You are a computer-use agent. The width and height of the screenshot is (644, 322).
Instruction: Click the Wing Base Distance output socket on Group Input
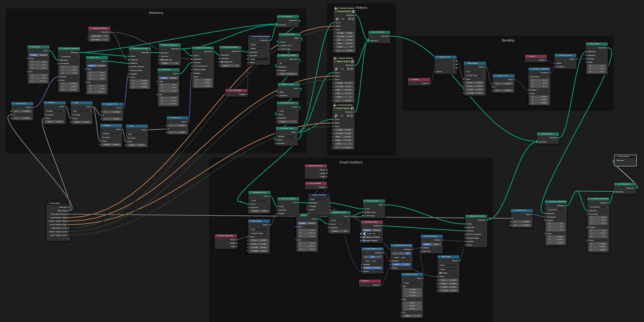69,214
